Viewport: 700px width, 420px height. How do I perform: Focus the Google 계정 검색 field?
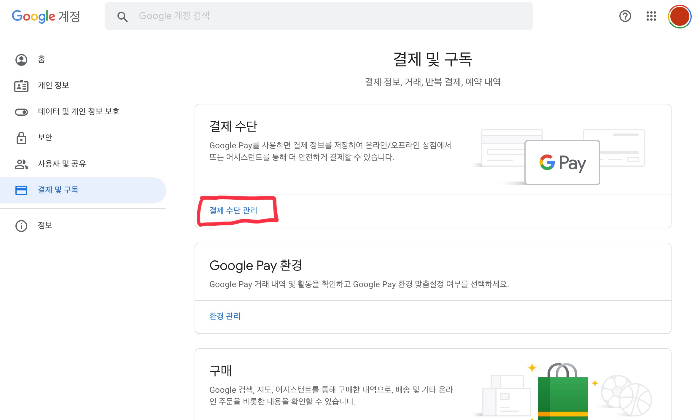pyautogui.click(x=319, y=16)
